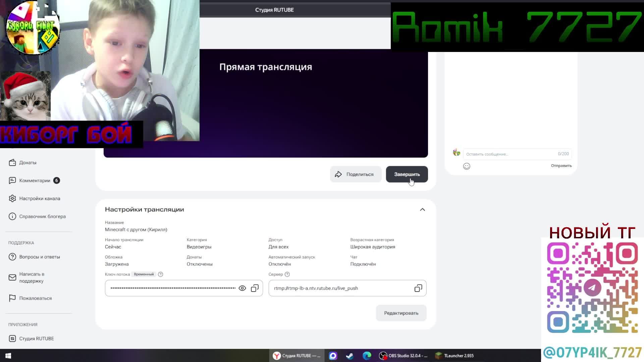The image size is (644, 362).
Task: Reveal the hidden stream key
Action: pyautogui.click(x=242, y=288)
